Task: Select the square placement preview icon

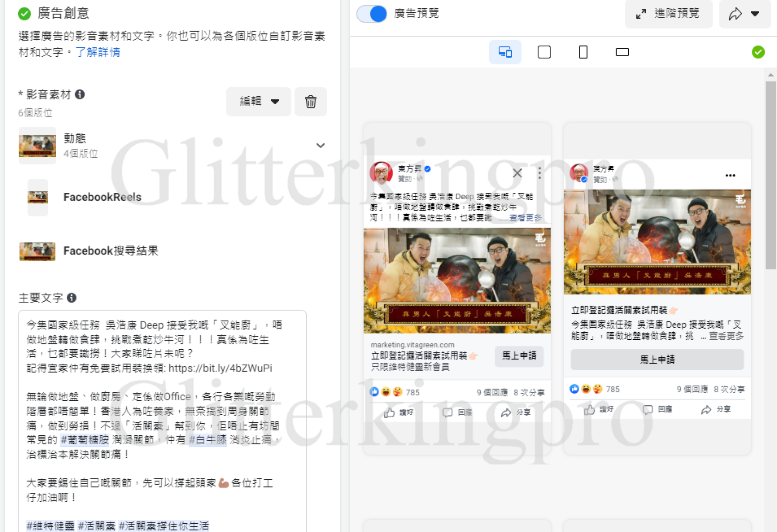Action: [544, 52]
